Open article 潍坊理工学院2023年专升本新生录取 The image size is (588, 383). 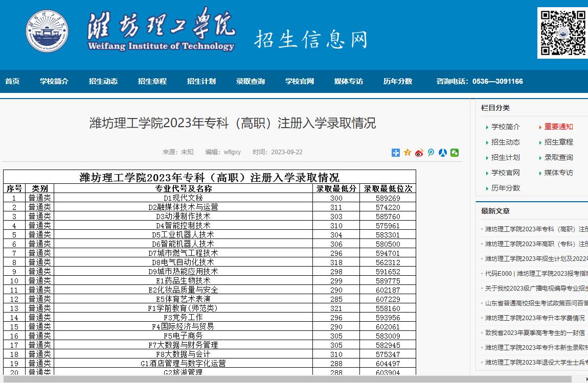point(537,347)
